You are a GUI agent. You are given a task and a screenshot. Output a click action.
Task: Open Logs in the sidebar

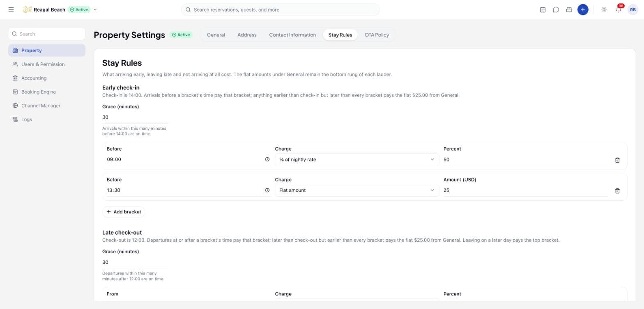click(47, 119)
